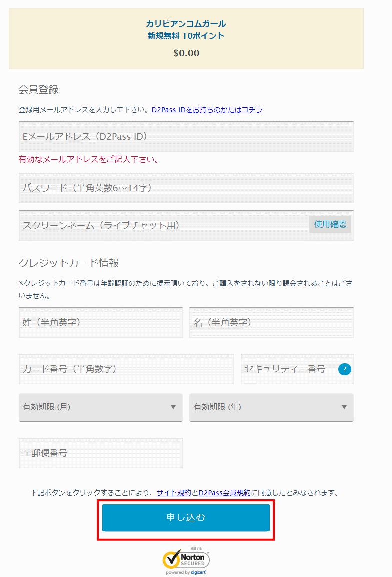Click the 使用確認 availability check button
The height and width of the screenshot is (577, 392).
click(x=330, y=224)
